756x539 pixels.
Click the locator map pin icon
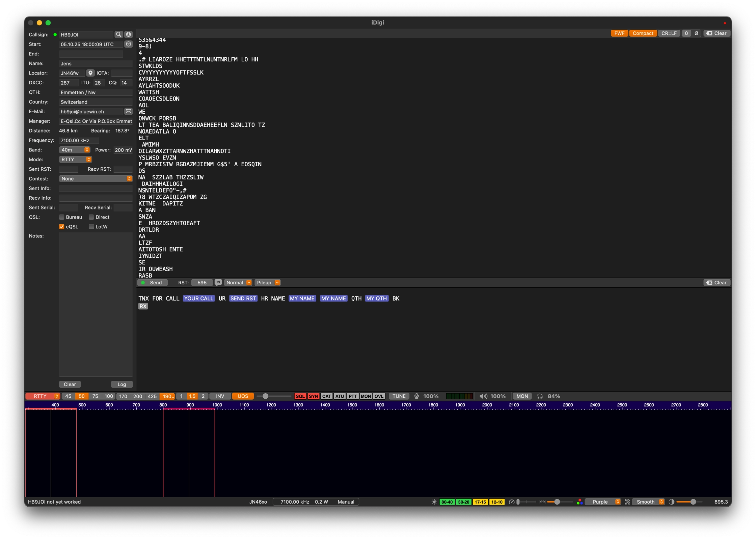tap(90, 73)
